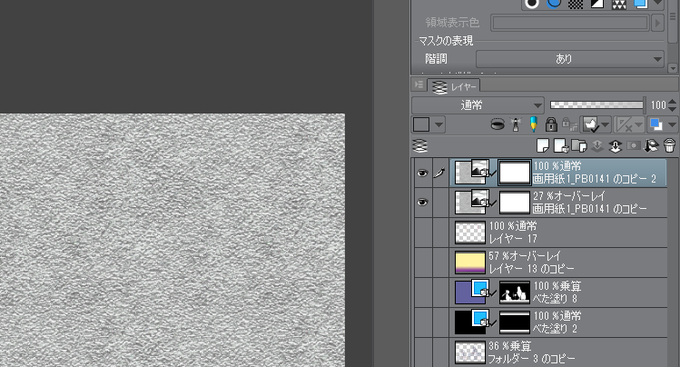Click the mask thumbnail of べた塗り 2
This screenshot has height=367, width=680.
(514, 322)
